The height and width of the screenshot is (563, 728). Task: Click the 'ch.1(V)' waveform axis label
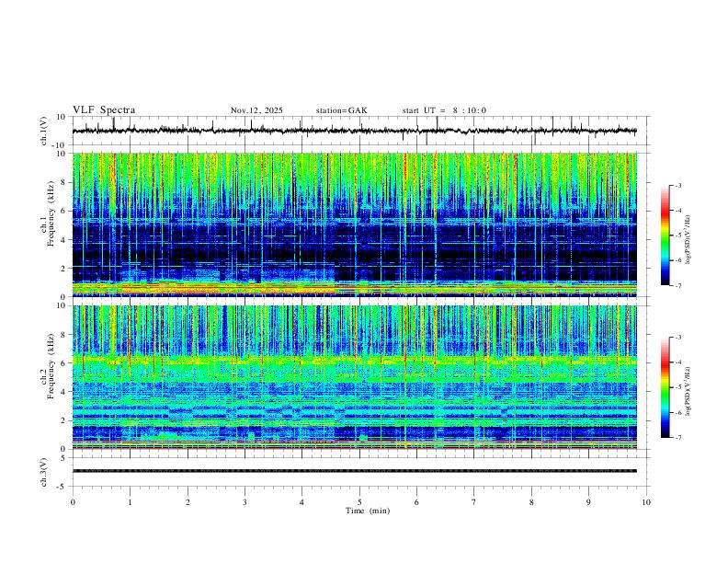coord(44,131)
